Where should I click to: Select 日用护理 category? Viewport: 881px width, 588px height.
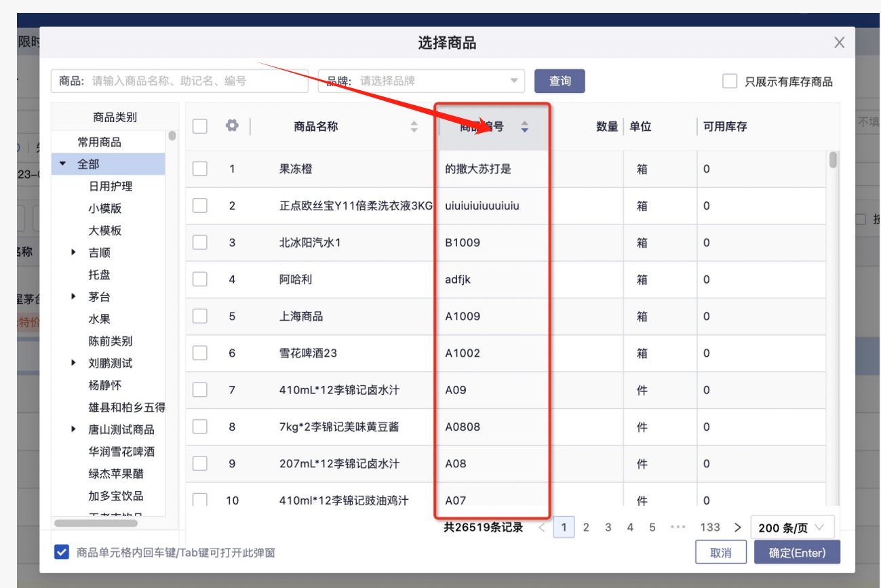point(111,187)
